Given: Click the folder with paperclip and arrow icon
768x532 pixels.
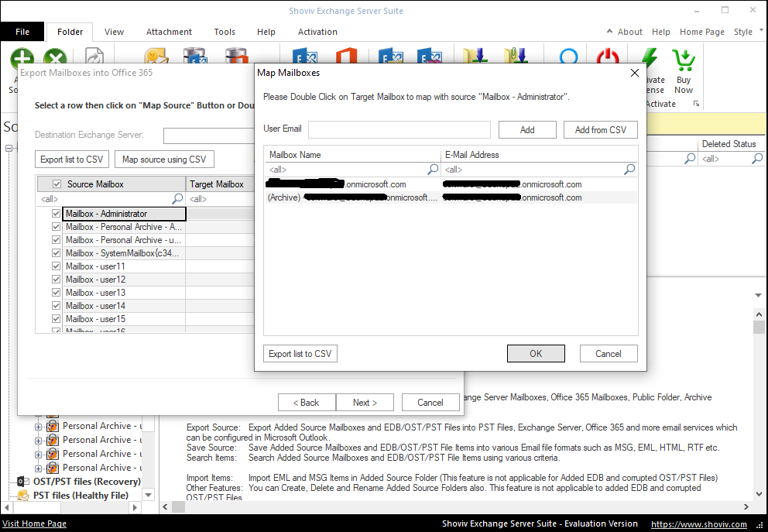Looking at the screenshot, I should 516,55.
